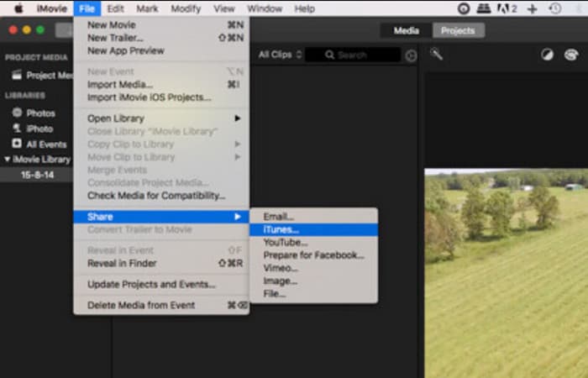Screen dimensions: 588x378
Task: Open the Window menu
Action: point(265,8)
